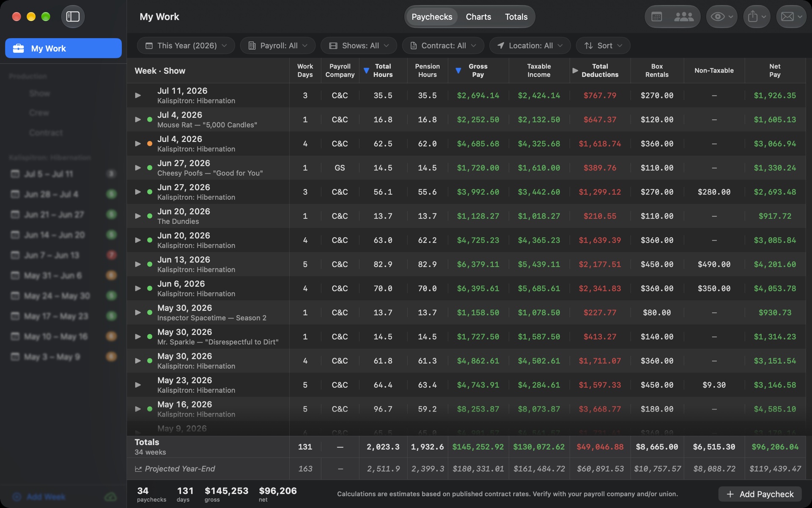Select the May 3 – May 9 sidebar week
This screenshot has height=508, width=812.
pos(63,357)
